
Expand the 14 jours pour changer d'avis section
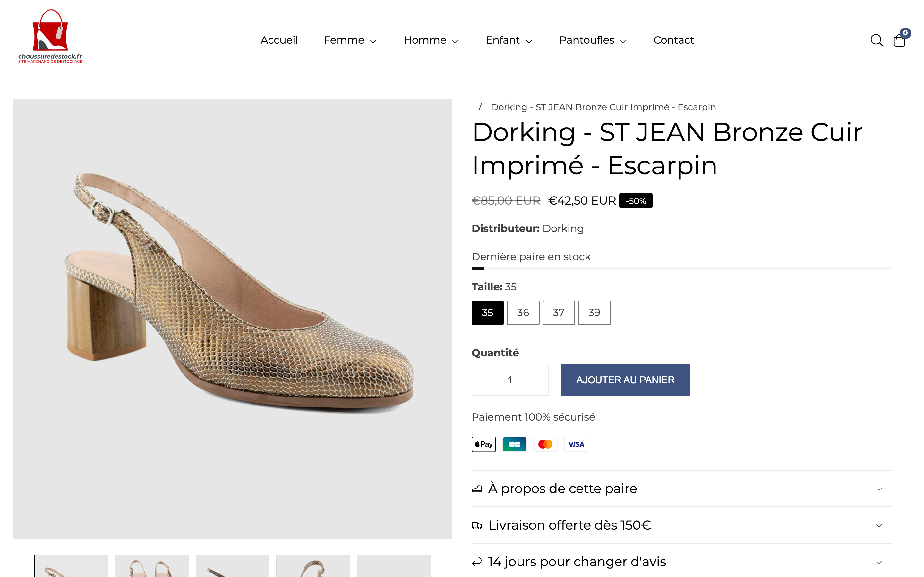577,561
